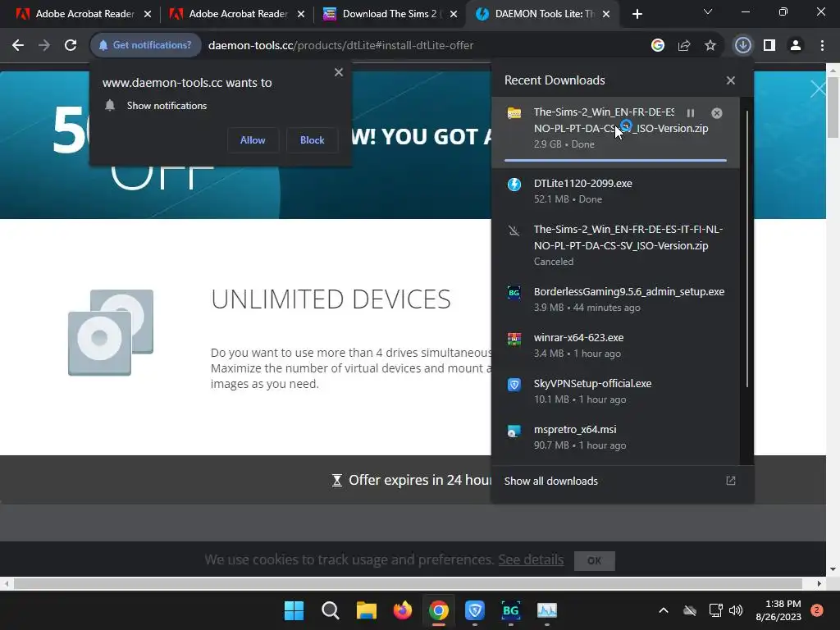This screenshot has height=630, width=840.
Task: Click the page vertical scrollbar thumb
Action: (833, 107)
